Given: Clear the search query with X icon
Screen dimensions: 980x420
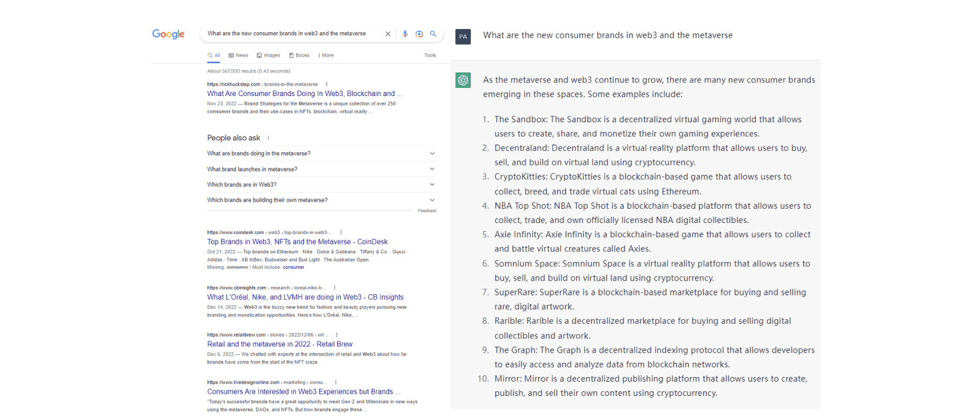Looking at the screenshot, I should pos(388,34).
